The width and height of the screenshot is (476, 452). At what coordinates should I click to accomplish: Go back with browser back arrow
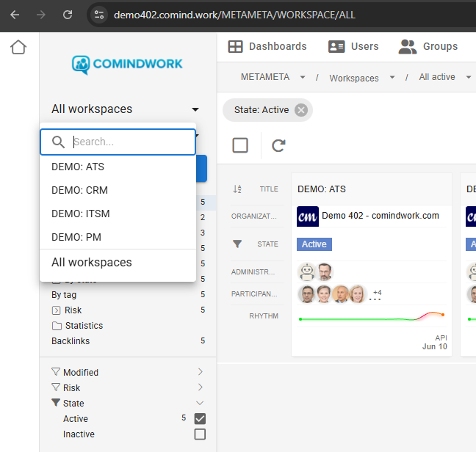click(x=15, y=15)
